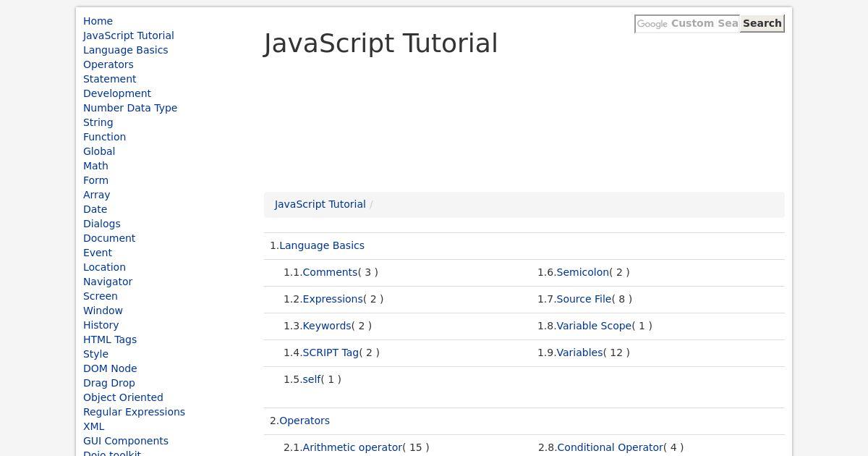Open the self topic link

311,379
